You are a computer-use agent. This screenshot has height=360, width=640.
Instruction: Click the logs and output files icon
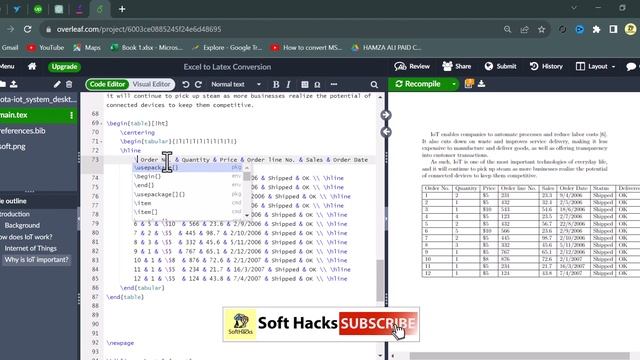(x=469, y=84)
